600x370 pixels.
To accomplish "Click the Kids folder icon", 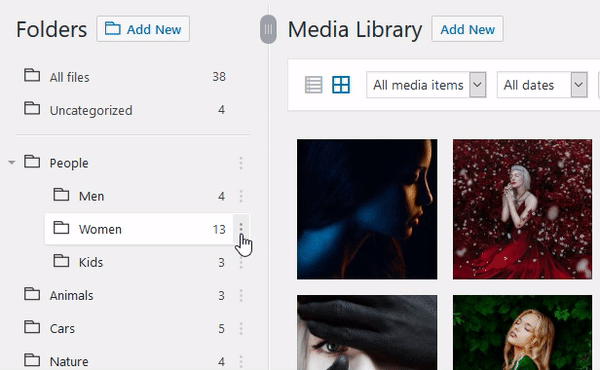I will [x=61, y=261].
